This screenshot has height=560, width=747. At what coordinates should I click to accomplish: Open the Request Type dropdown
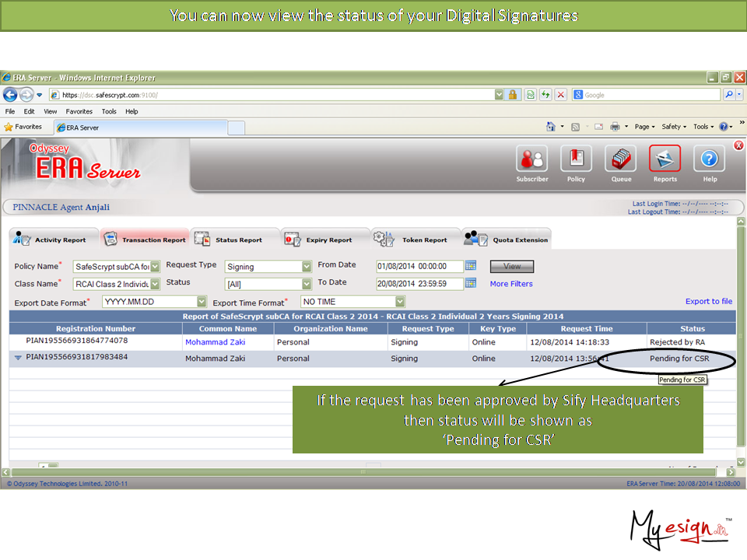pyautogui.click(x=307, y=267)
